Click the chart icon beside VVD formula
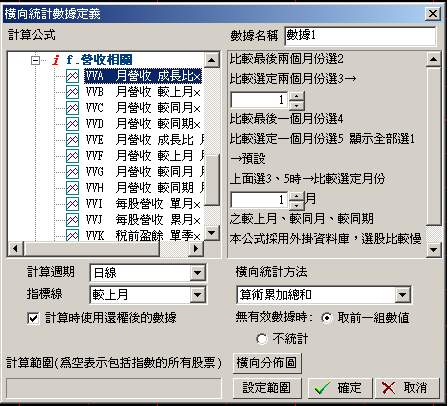Image resolution: width=448 pixels, height=406 pixels. 72,124
